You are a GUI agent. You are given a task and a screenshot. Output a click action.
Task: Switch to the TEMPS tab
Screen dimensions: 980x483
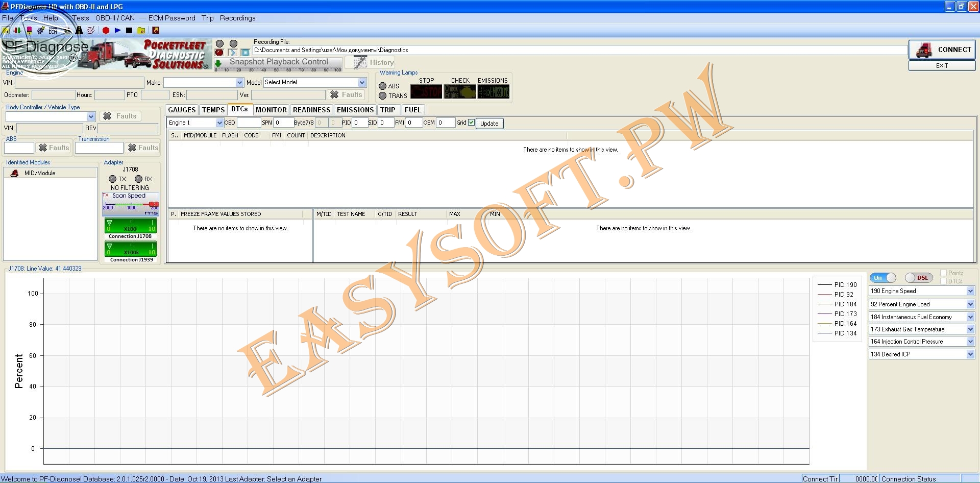point(213,110)
